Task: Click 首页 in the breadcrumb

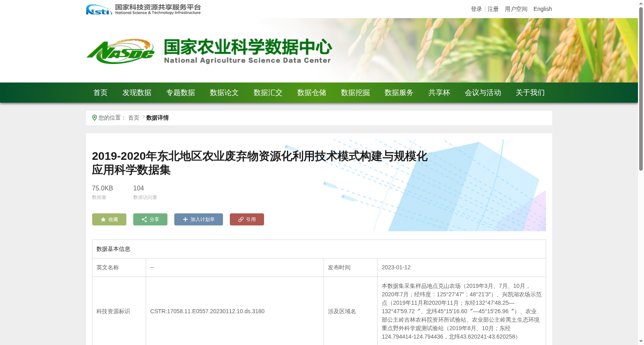Action: click(x=134, y=118)
